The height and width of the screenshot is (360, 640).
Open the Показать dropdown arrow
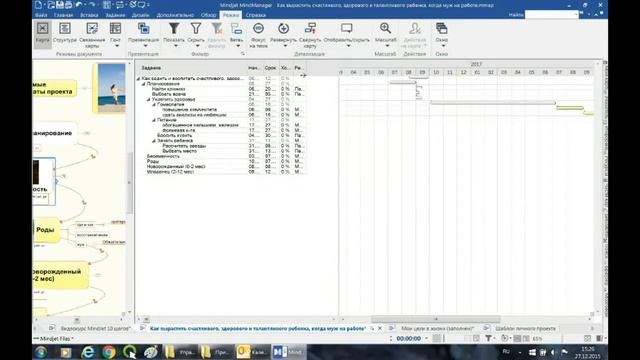[176, 46]
